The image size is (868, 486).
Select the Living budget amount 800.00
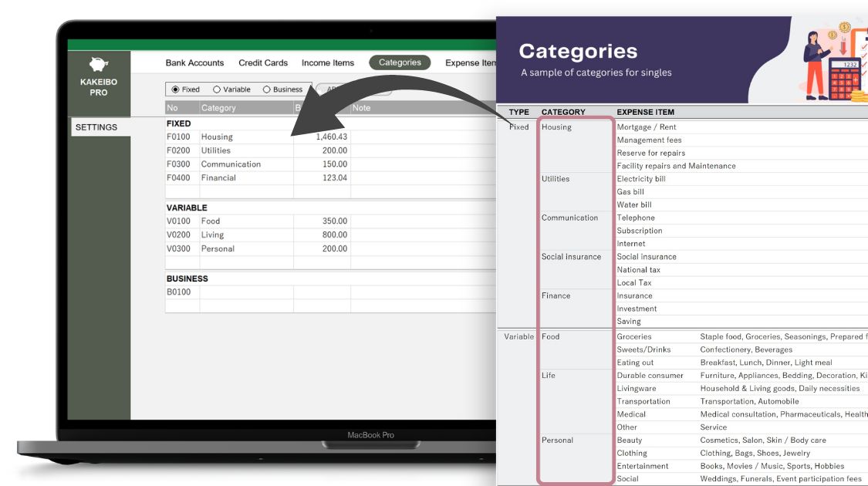[x=334, y=235]
